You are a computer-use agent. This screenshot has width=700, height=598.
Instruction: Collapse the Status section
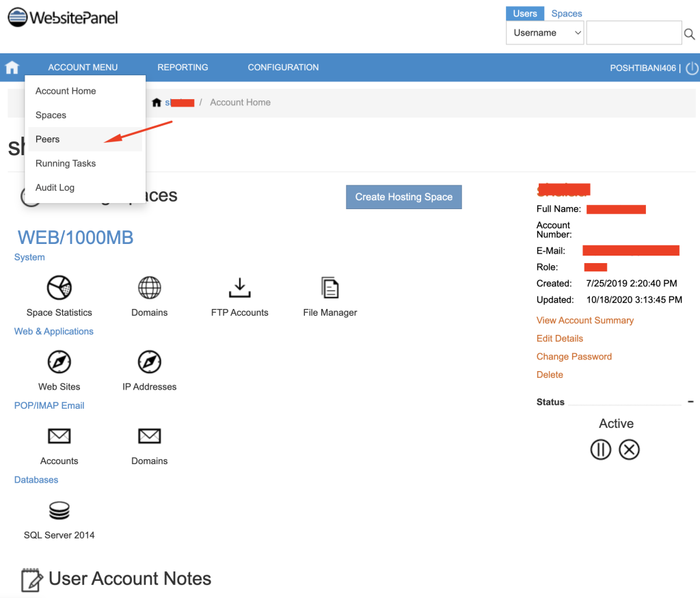(x=690, y=402)
